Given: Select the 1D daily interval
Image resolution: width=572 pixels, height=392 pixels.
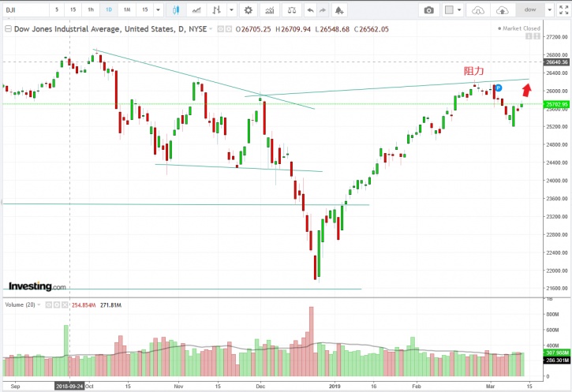Looking at the screenshot, I should 109,10.
